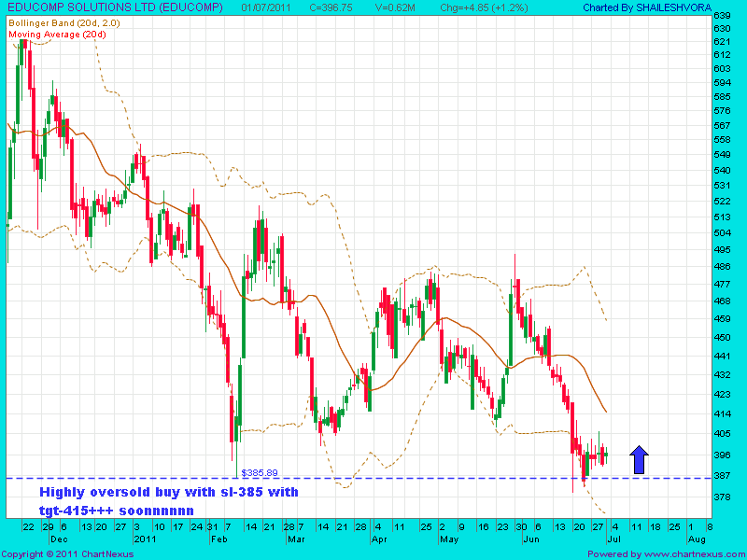Click the 387 price axis label
Image resolution: width=747 pixels, height=560 pixels.
pyautogui.click(x=722, y=475)
